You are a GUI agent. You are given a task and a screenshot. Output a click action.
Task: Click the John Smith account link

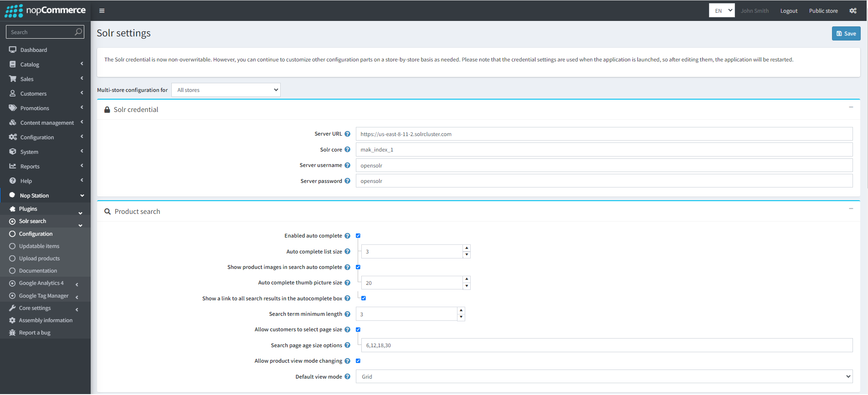pyautogui.click(x=755, y=10)
